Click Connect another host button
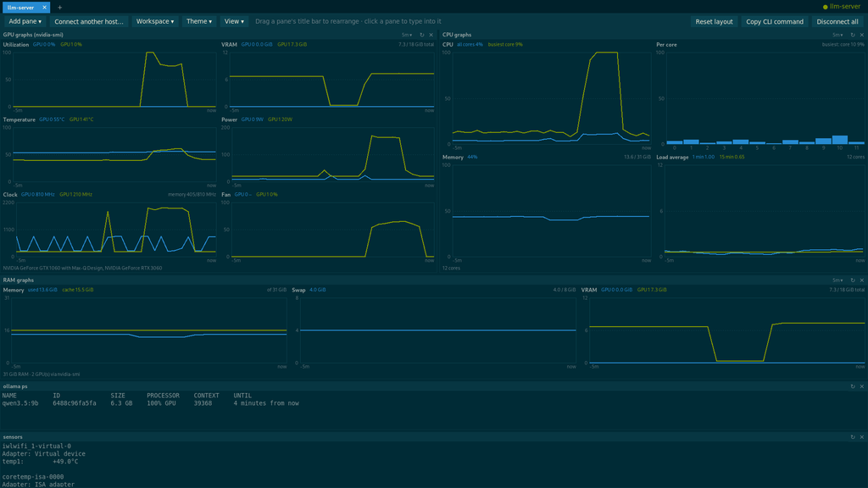The width and height of the screenshot is (868, 488). [x=89, y=21]
